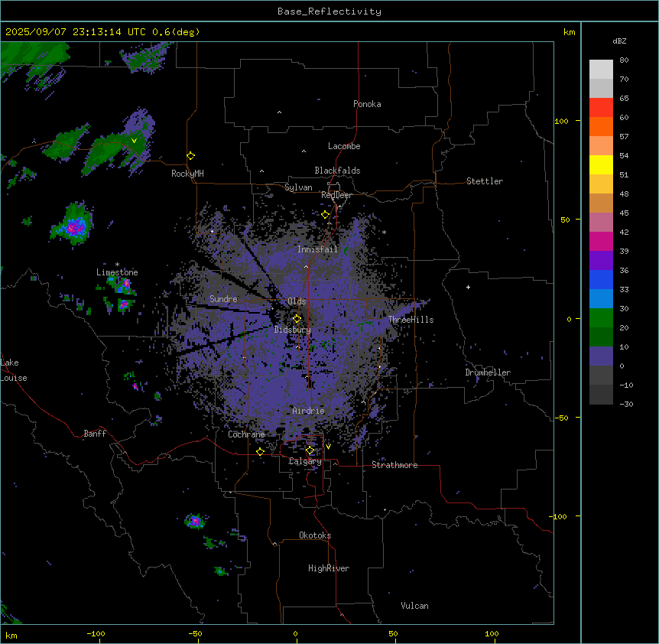Click the -100 tick on the bottom axis
The image size is (659, 644).
(x=96, y=633)
